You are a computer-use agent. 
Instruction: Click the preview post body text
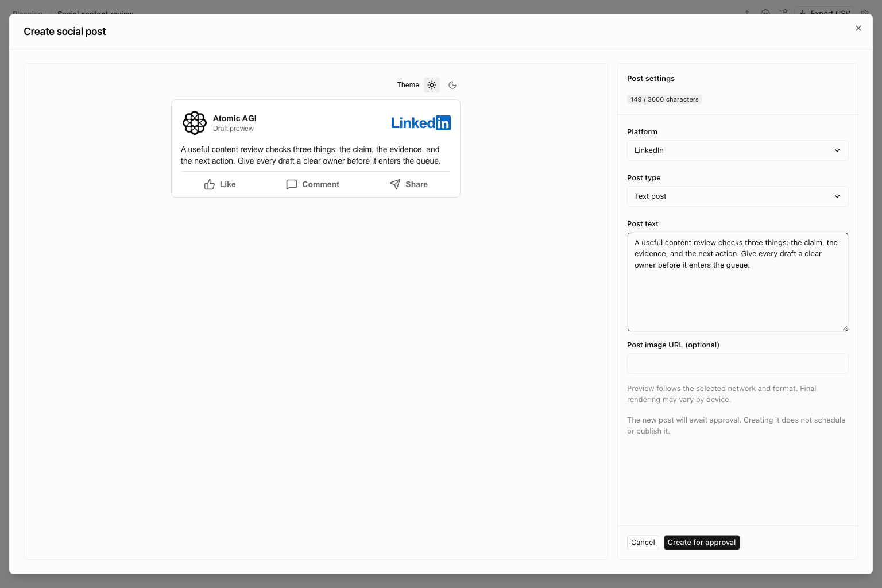pos(311,155)
